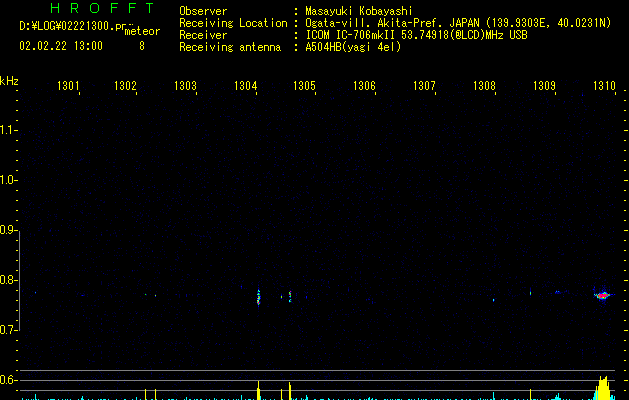This screenshot has width=629, height=400.
Task: Click frequency axis label 0.6
Action: coord(8,380)
